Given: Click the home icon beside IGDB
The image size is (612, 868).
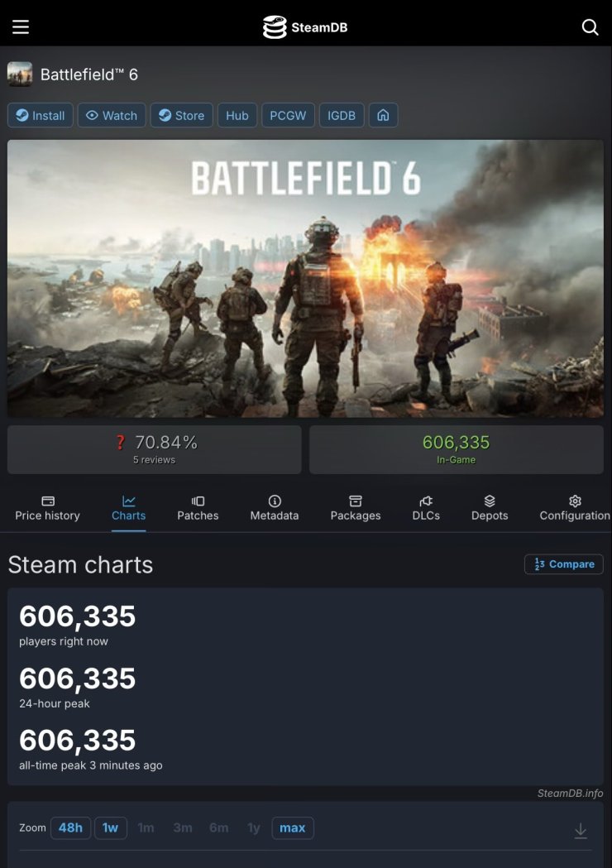Looking at the screenshot, I should point(383,115).
